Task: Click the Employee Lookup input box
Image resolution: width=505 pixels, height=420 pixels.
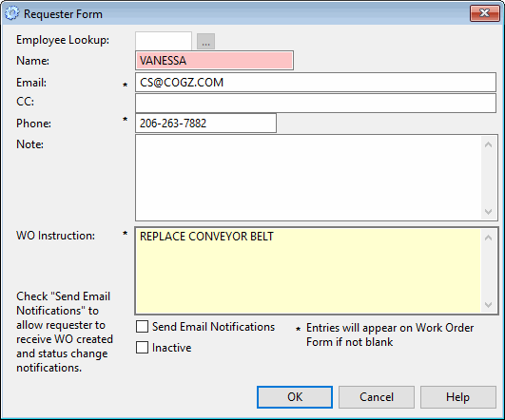Action: click(164, 41)
